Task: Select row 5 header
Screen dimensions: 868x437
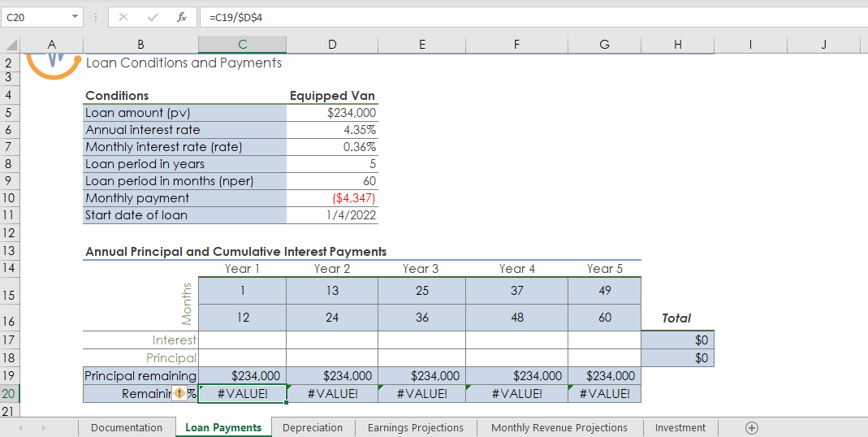Action: click(x=10, y=113)
